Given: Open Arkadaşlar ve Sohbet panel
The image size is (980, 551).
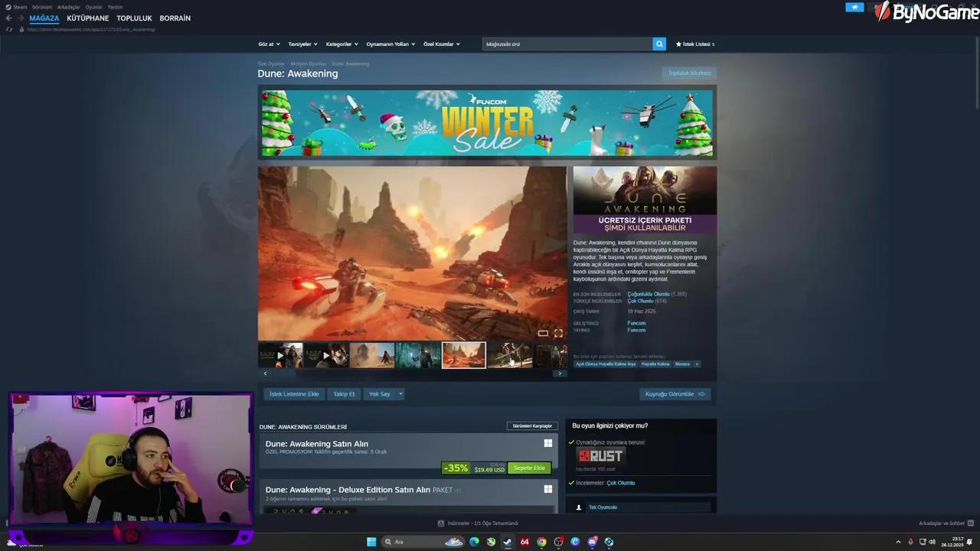Looking at the screenshot, I should [x=946, y=523].
